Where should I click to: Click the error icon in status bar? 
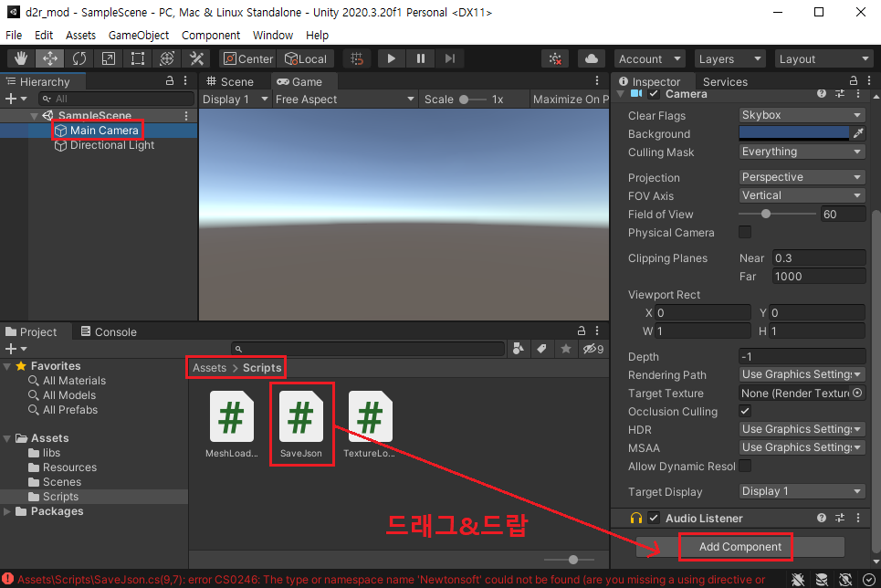pos(8,579)
